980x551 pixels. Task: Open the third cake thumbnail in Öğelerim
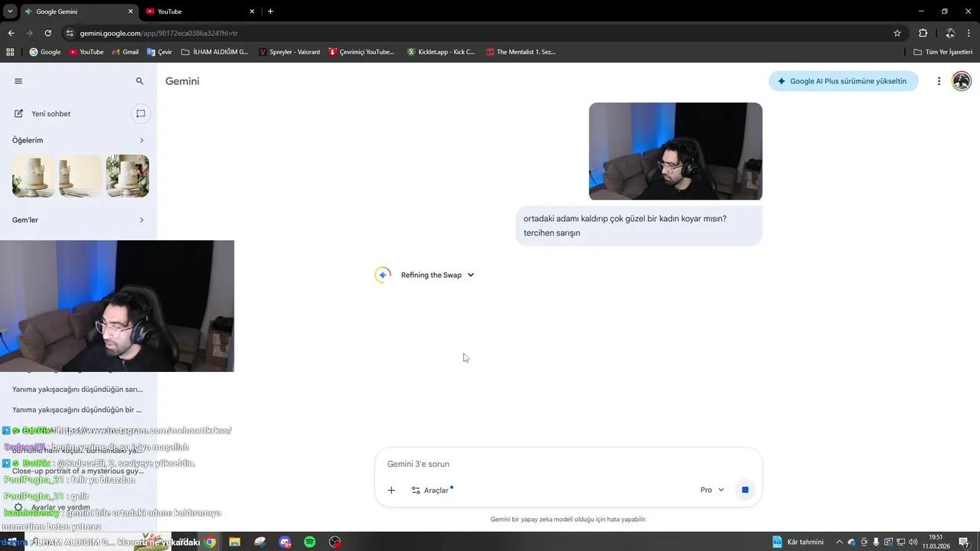[x=127, y=176]
